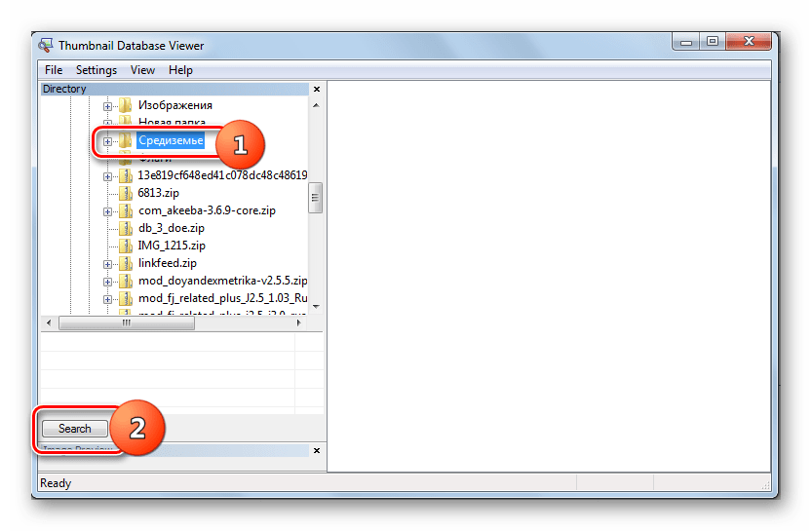812x531 pixels.
Task: Click the com_akeeba-3.6.9-core.zip archive icon
Action: [125, 210]
